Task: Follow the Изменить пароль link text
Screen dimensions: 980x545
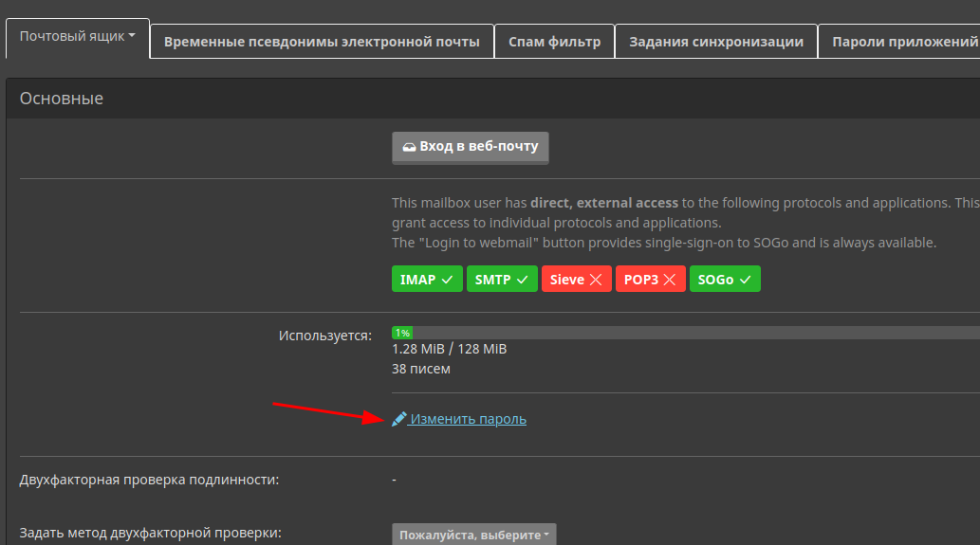Action: pos(468,419)
